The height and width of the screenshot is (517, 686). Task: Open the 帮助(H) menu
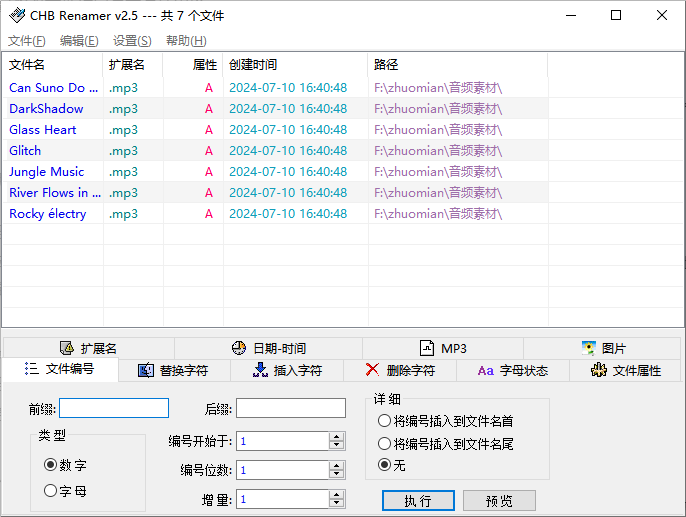pos(186,41)
